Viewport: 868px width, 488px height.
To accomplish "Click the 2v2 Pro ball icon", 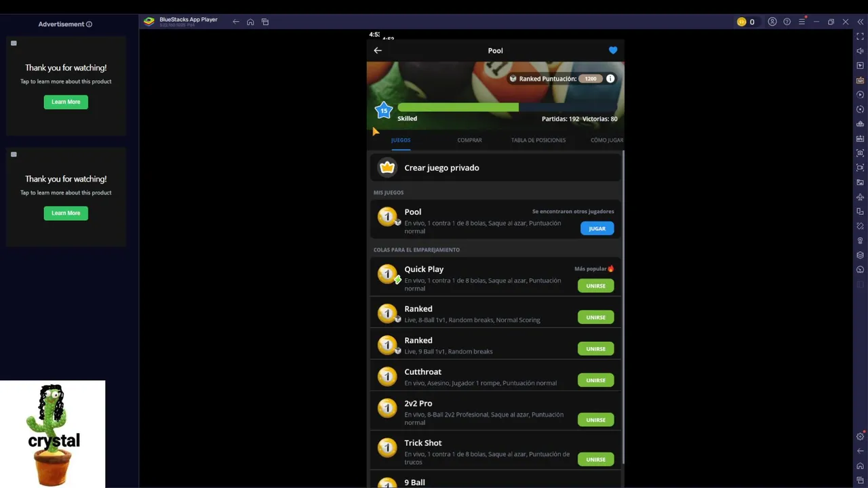I will (x=387, y=408).
